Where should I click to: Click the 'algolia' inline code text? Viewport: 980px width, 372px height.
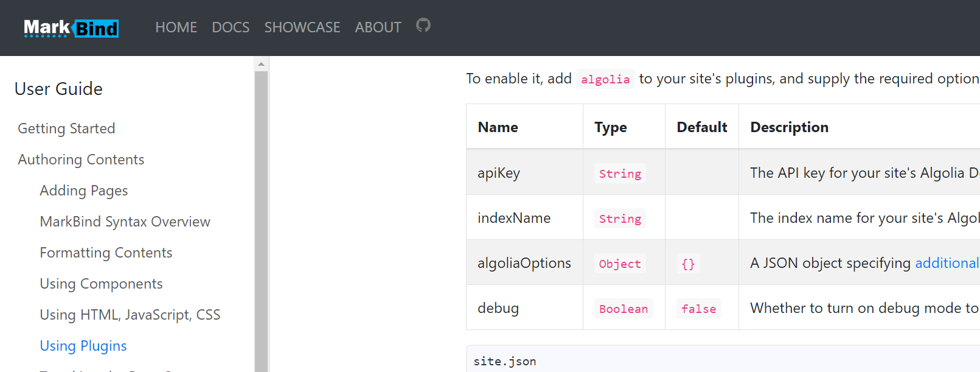point(605,79)
